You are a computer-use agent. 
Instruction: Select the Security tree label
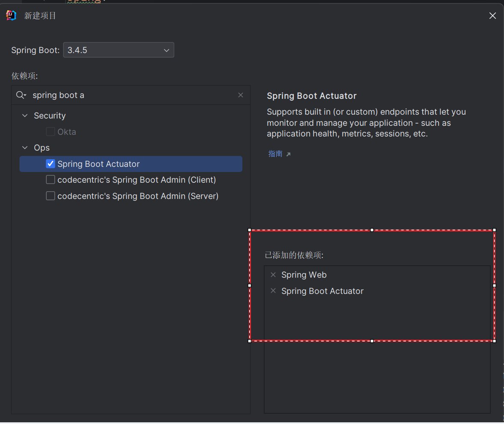50,116
